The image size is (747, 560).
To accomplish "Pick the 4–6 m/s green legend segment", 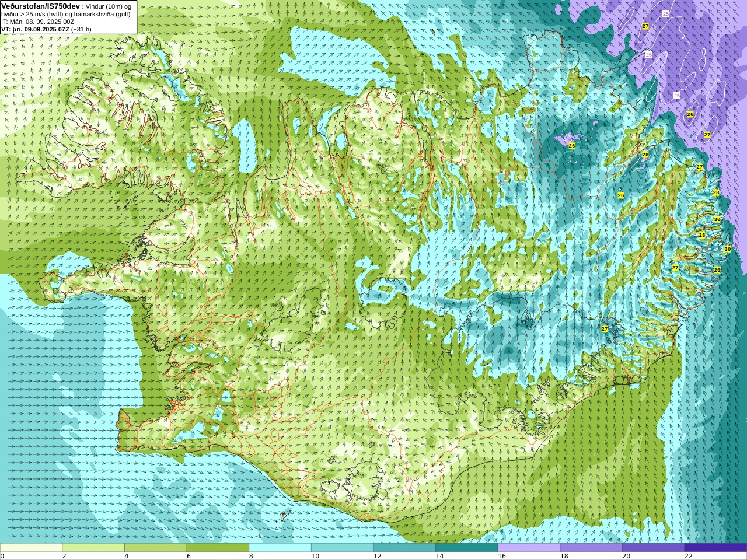I will coord(155,548).
